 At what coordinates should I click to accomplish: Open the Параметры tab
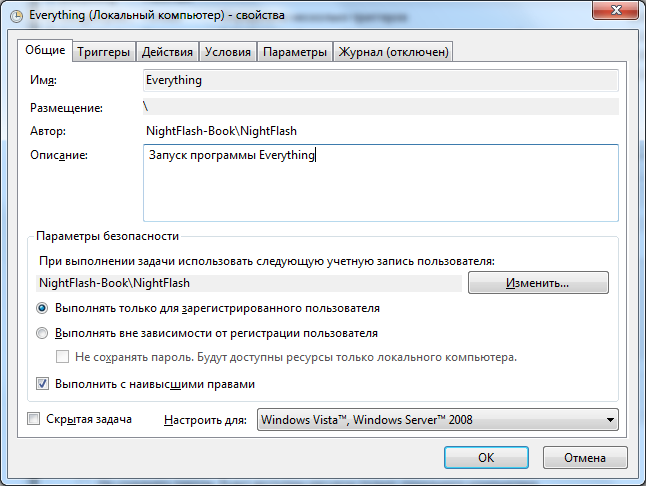point(295,52)
